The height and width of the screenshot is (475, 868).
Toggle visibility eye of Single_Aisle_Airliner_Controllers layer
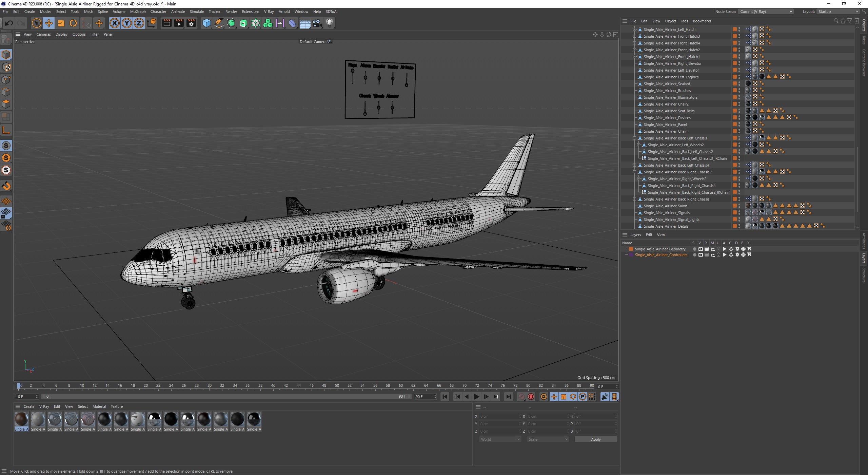pos(701,255)
